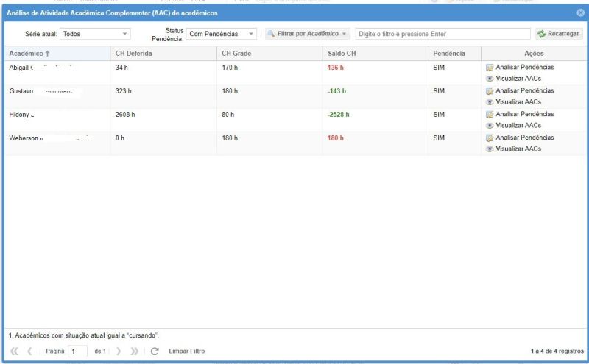Jump to last page arrow
589x364 pixels.
point(134,351)
